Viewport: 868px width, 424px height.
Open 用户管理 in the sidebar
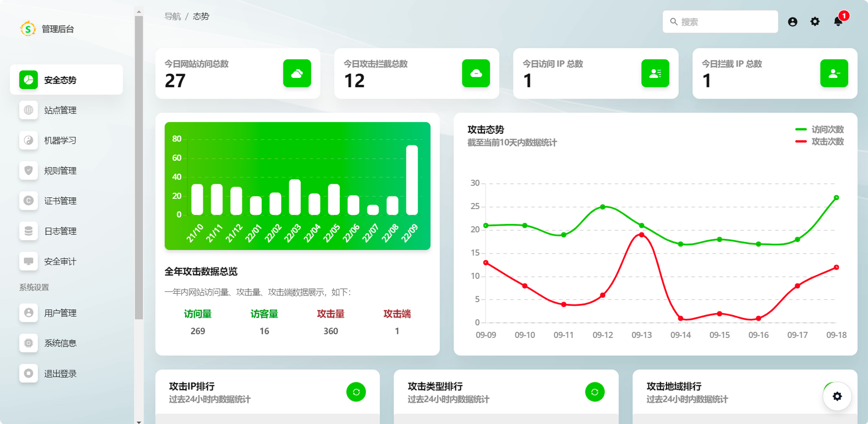coord(66,312)
